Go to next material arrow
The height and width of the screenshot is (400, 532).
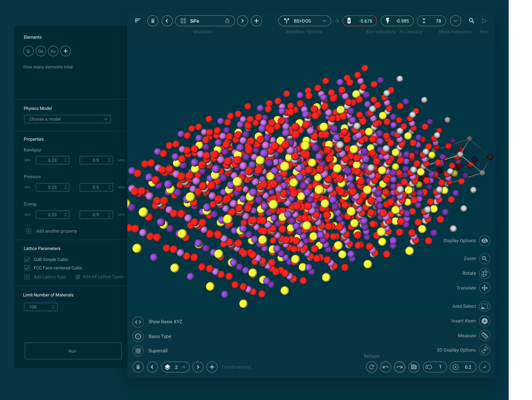(243, 21)
